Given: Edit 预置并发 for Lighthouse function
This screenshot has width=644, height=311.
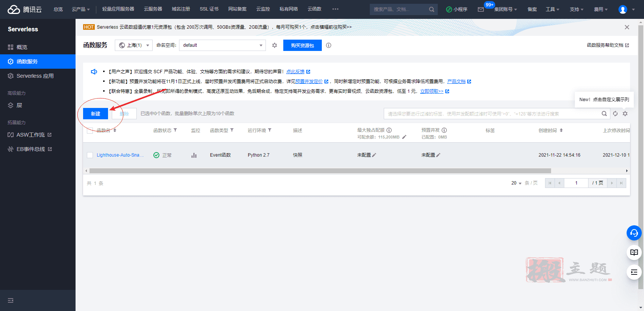Looking at the screenshot, I should point(438,155).
